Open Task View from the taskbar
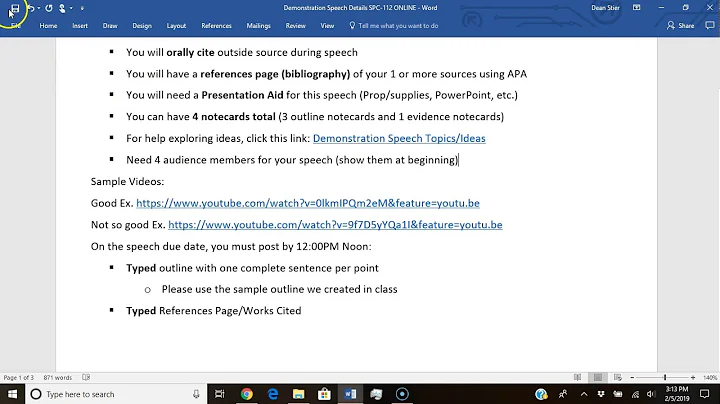The width and height of the screenshot is (720, 404). pos(220,394)
